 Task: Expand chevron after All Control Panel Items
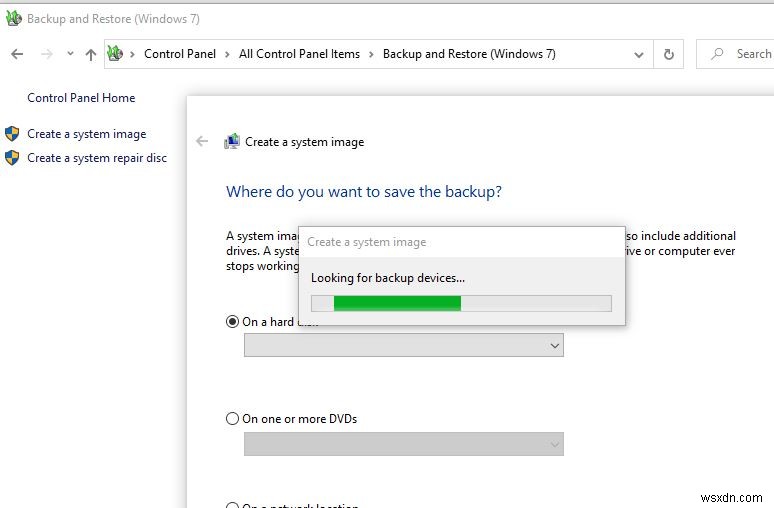coord(371,54)
